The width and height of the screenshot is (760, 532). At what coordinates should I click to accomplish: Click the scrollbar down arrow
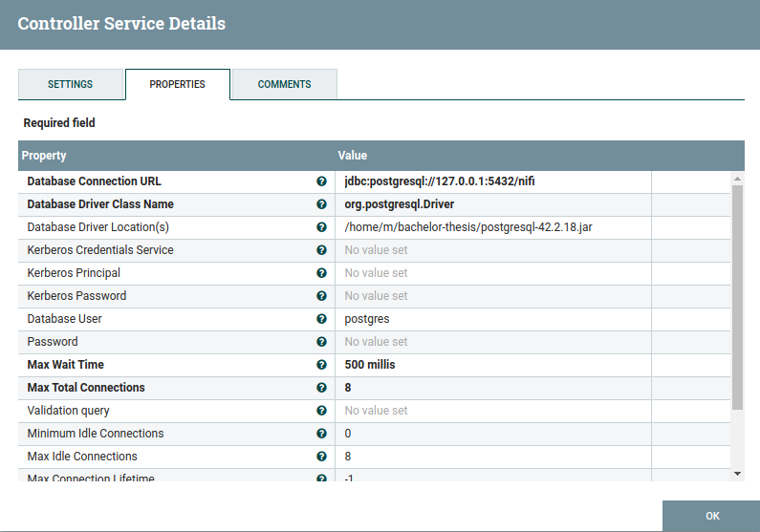point(737,474)
